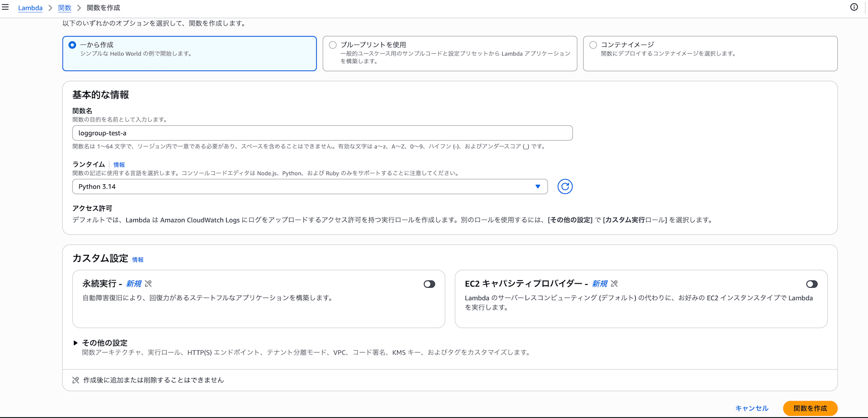Toggle the EC2 キャパシティプロバイダー switch
The image size is (868, 418).
812,284
